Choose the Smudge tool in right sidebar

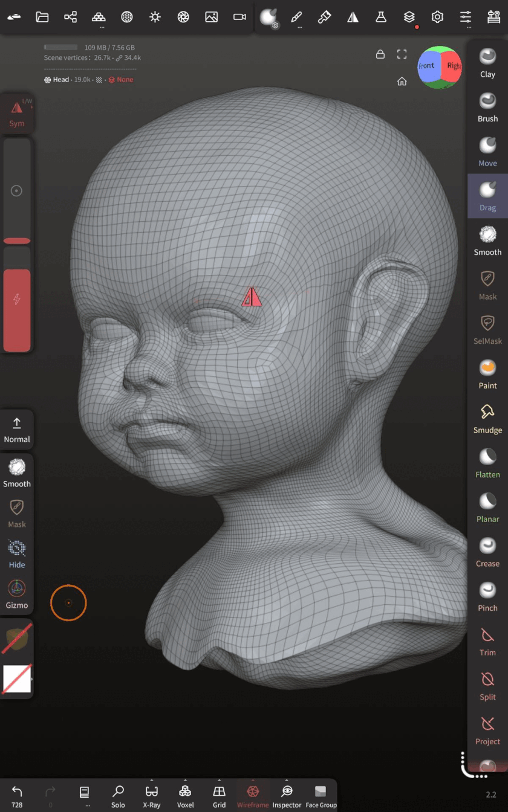[487, 419]
